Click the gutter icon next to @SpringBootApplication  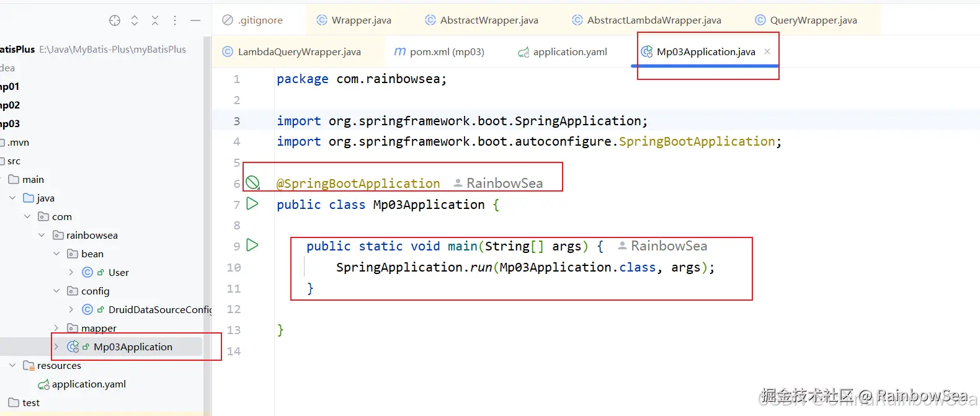(252, 183)
